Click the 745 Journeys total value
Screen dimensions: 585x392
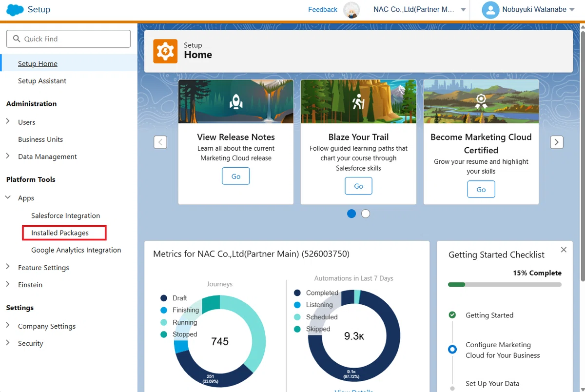220,341
